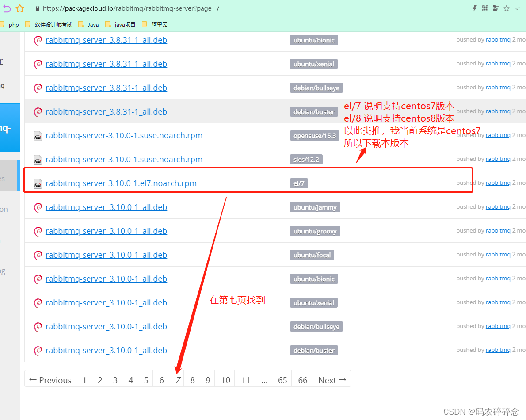The width and height of the screenshot is (526, 420).
Task: Click the ubuntu/jammy distro tag
Action: click(315, 207)
